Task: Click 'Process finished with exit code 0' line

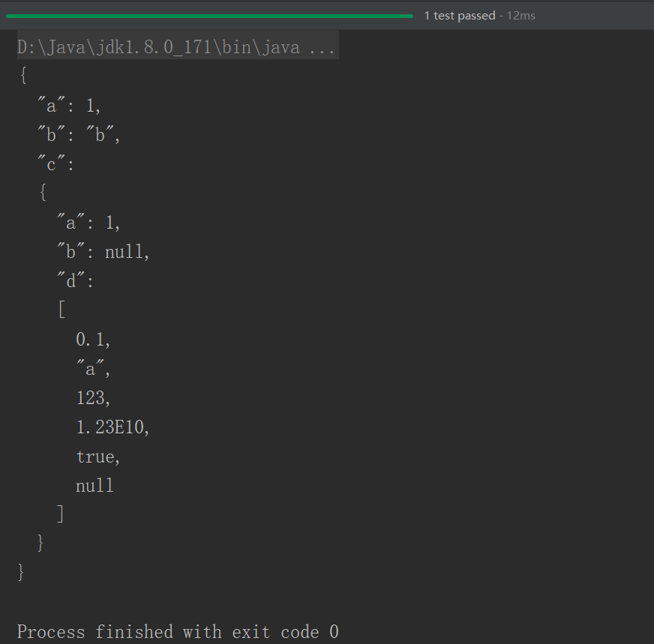Action: pos(178,632)
